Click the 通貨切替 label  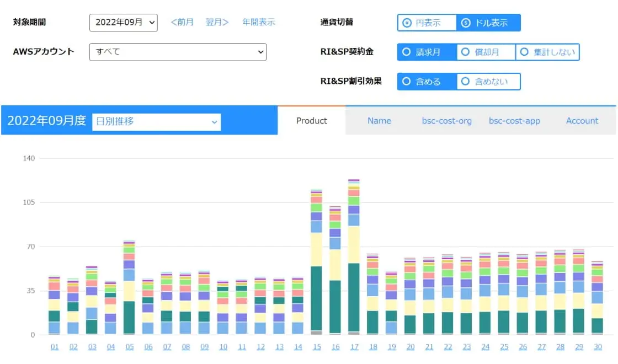(x=337, y=22)
